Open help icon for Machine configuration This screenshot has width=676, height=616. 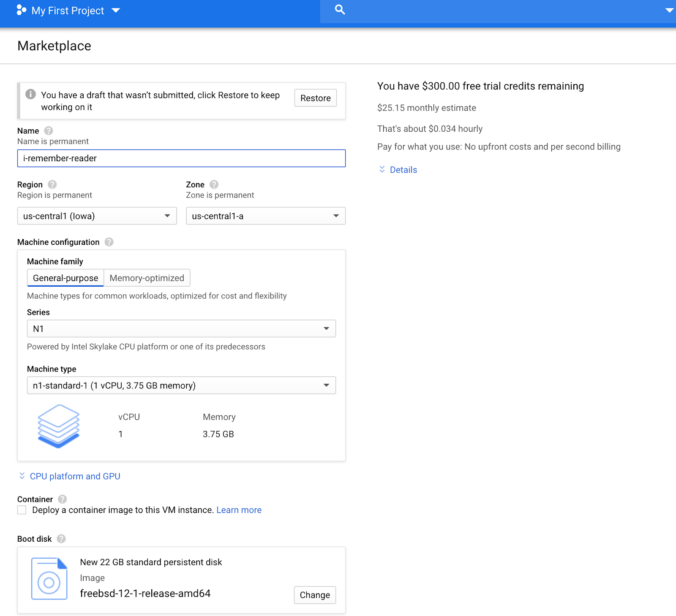tap(109, 242)
